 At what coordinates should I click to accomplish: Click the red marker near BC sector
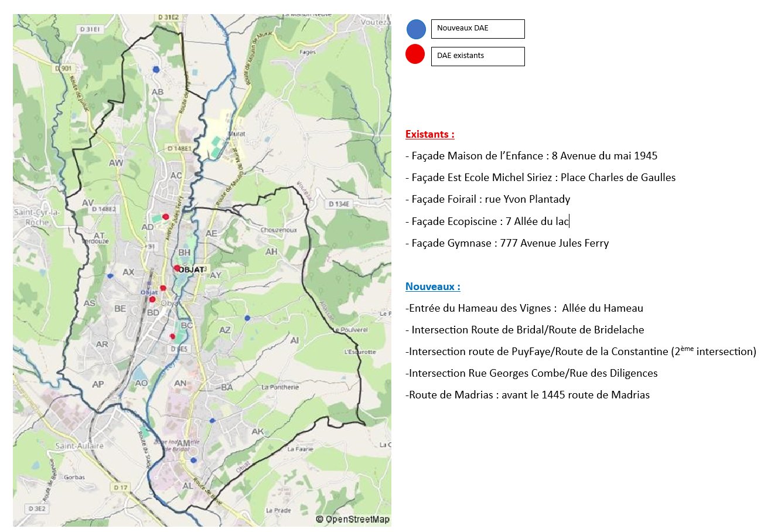coord(172,336)
